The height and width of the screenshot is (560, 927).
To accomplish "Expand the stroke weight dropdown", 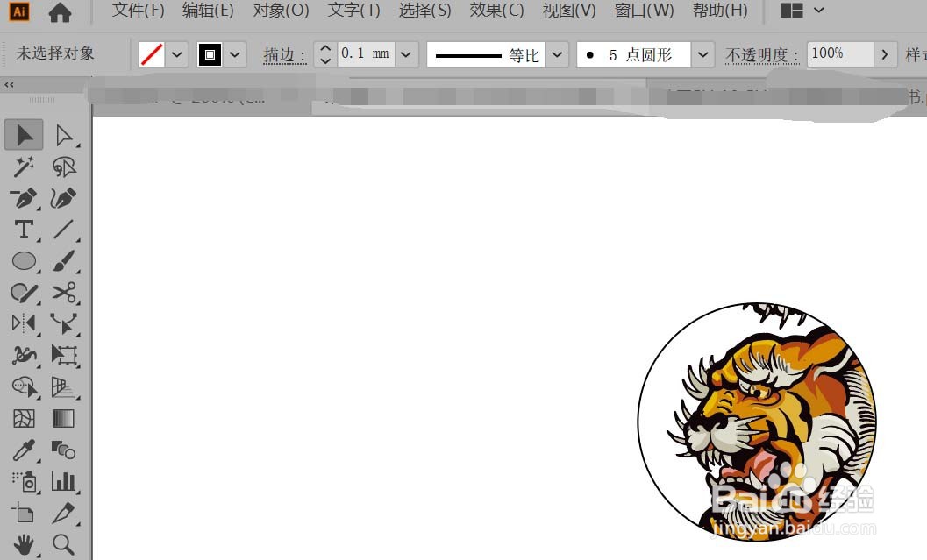I will (x=406, y=54).
